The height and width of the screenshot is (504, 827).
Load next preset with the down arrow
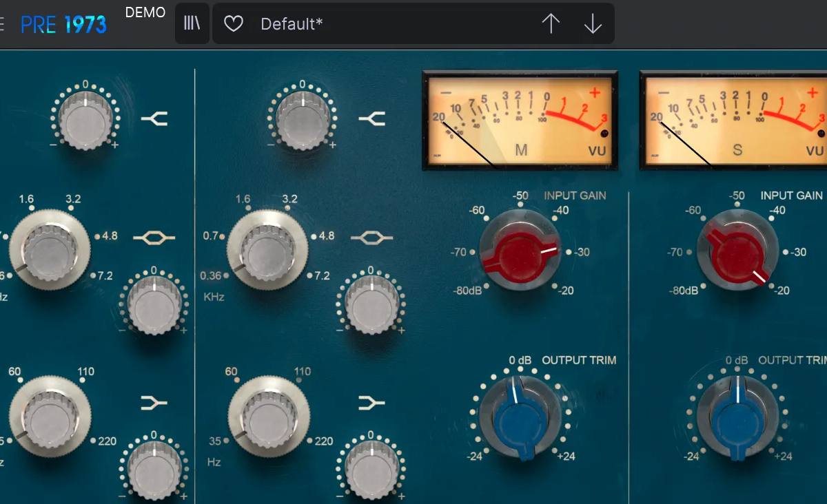point(593,24)
